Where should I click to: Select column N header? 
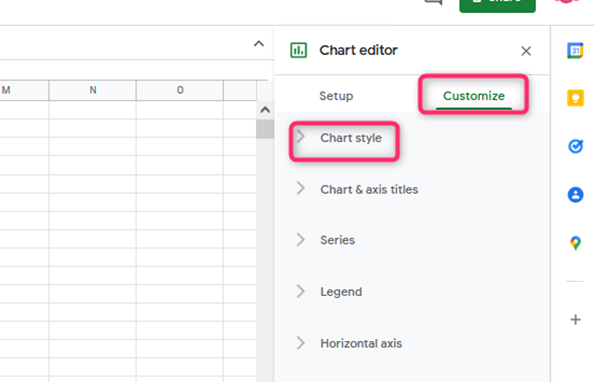pyautogui.click(x=93, y=90)
